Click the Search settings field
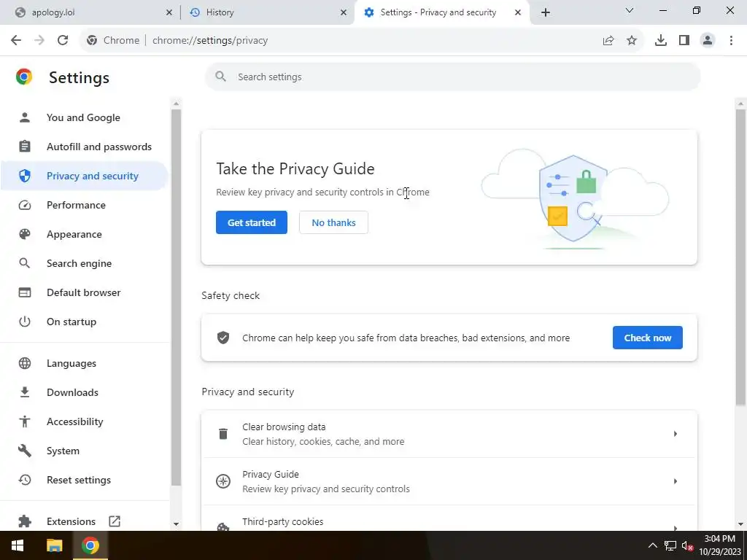 (x=452, y=77)
